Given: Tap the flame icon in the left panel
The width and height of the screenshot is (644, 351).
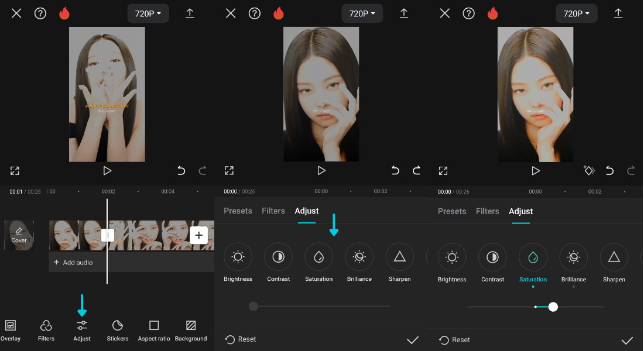Looking at the screenshot, I should pos(64,13).
